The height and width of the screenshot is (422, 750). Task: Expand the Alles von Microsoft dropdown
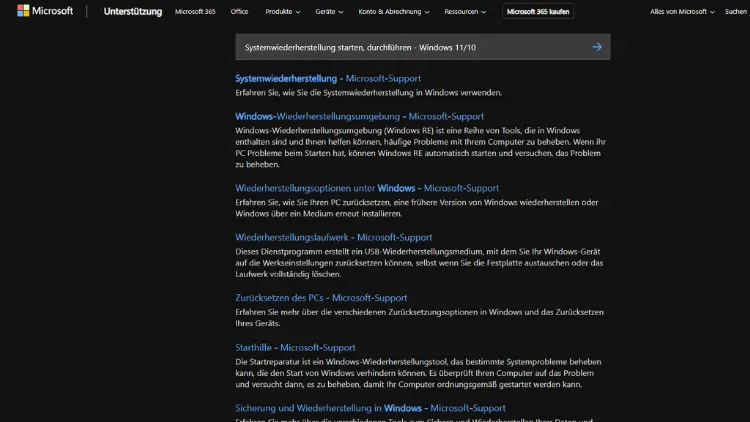[x=682, y=11]
